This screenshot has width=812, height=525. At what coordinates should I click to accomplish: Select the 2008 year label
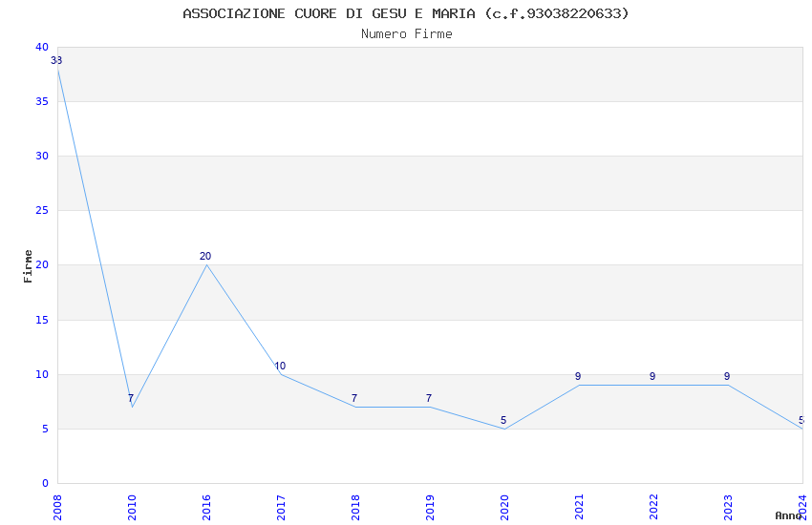[x=57, y=507]
